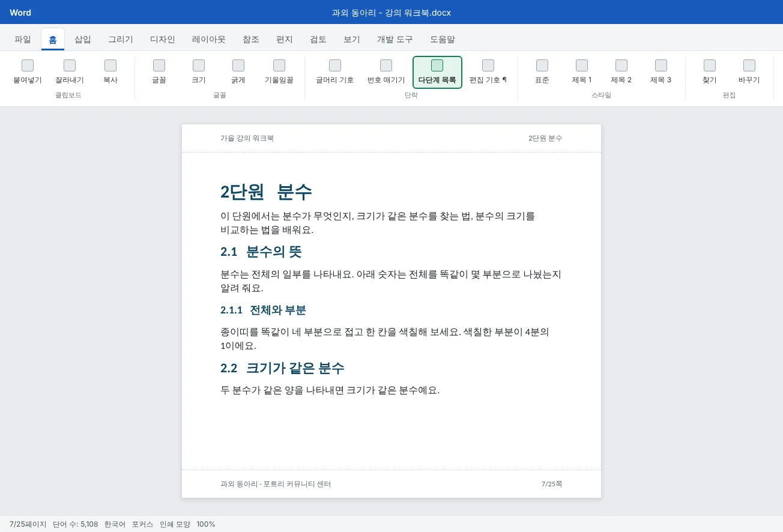Open the 찾기 find tool
Image resolution: width=783 pixels, height=532 pixels.
[x=710, y=72]
